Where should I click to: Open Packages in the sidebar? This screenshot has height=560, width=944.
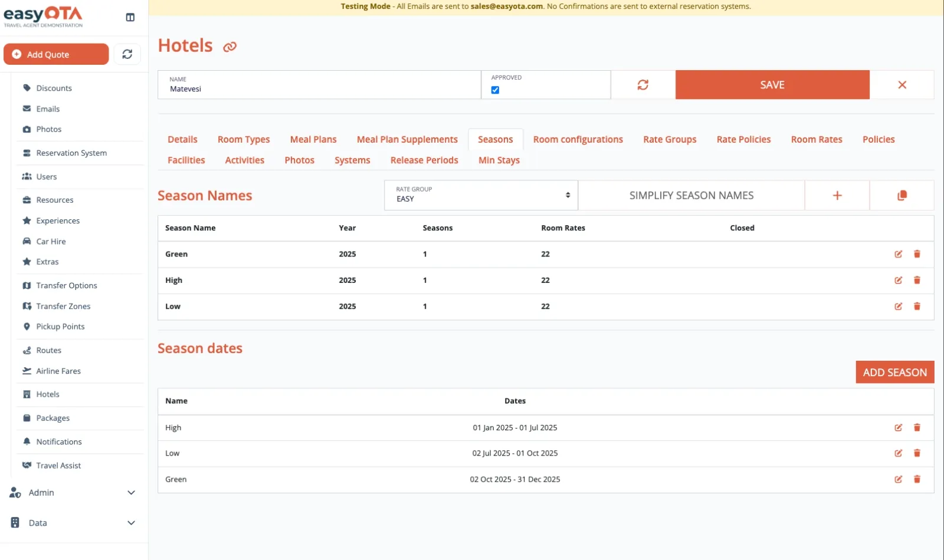point(53,418)
